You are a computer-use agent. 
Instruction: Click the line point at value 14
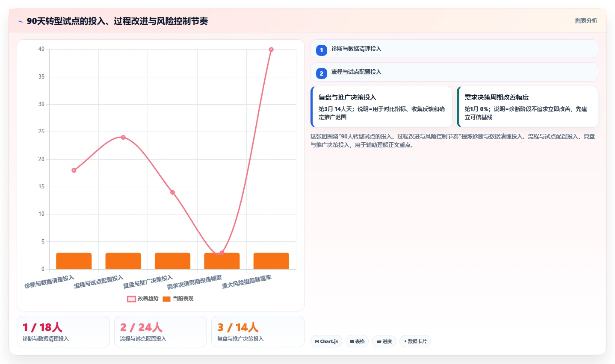point(172,192)
